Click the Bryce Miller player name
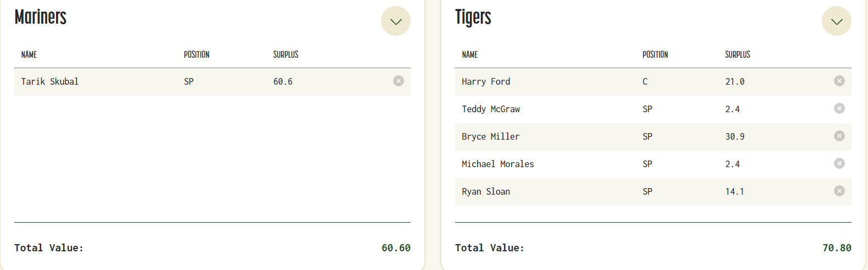Image resolution: width=868 pixels, height=270 pixels. (x=490, y=136)
